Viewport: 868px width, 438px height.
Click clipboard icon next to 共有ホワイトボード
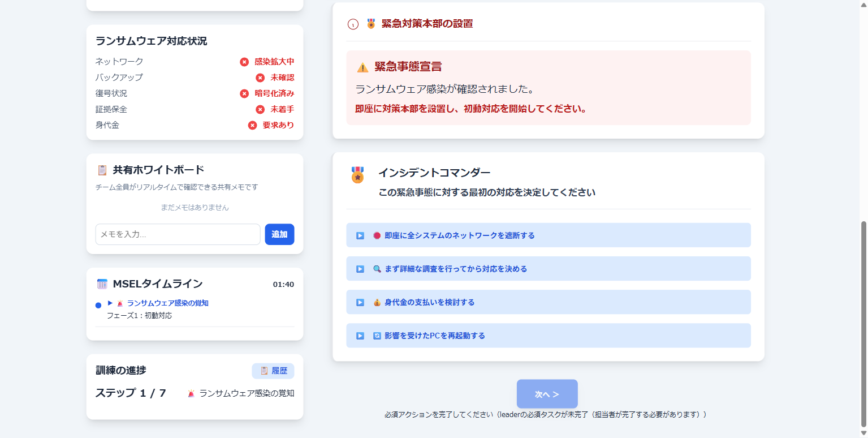[102, 170]
